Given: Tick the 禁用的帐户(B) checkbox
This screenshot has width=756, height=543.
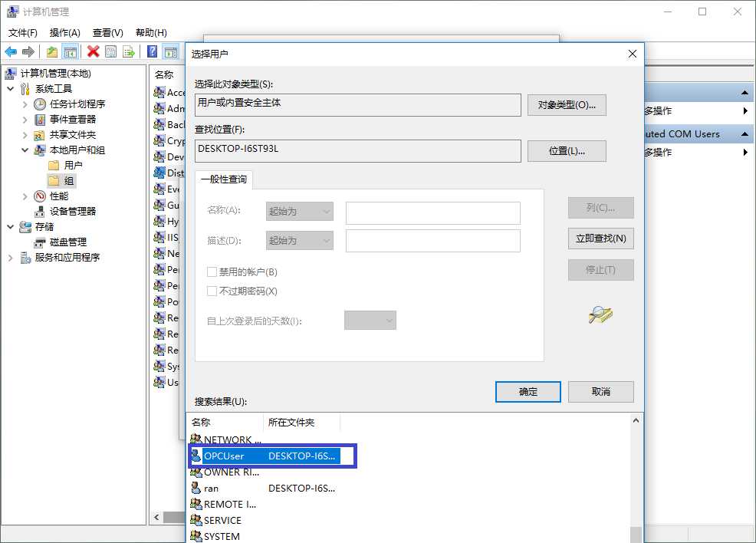Looking at the screenshot, I should 211,272.
